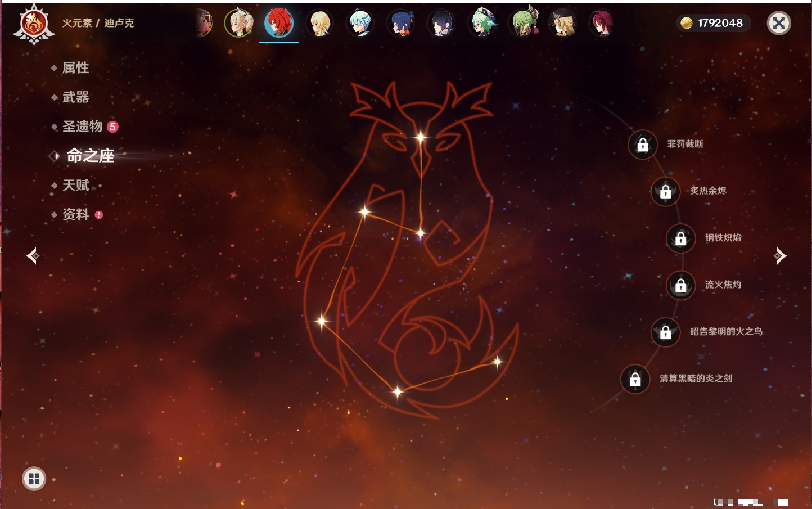Select the Sucrose avatar with mint-green hair
Image resolution: width=812 pixels, height=509 pixels.
[482, 23]
